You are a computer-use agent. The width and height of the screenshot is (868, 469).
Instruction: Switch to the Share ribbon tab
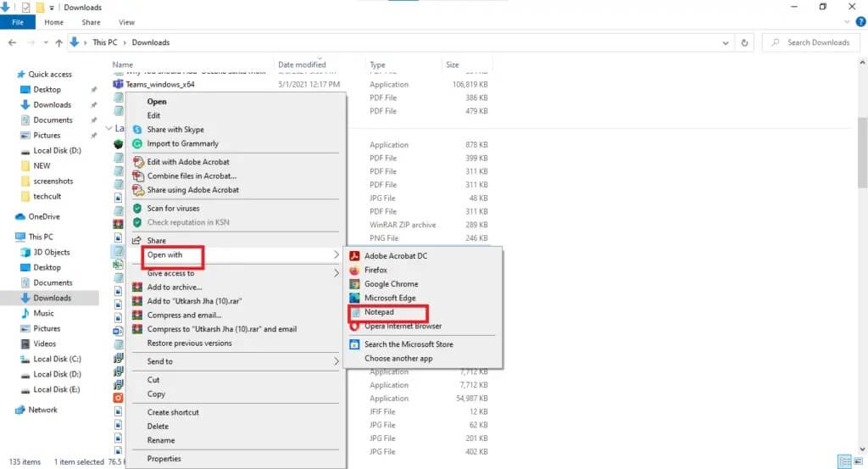[91, 22]
